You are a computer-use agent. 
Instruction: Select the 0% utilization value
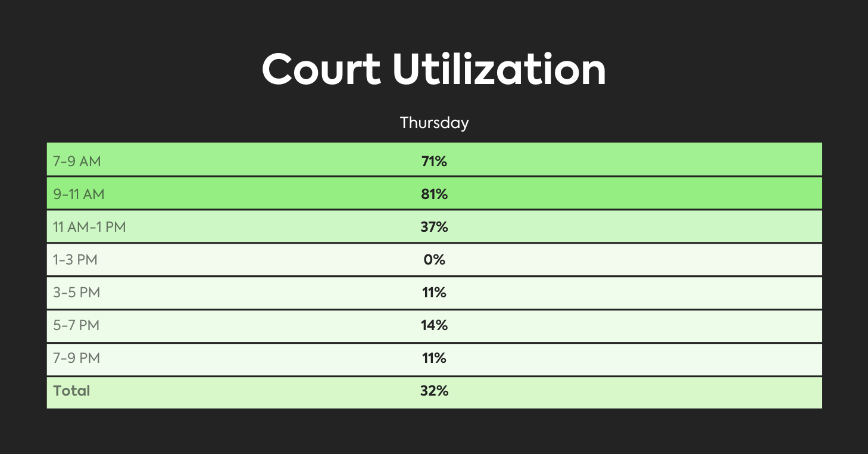pyautogui.click(x=434, y=260)
